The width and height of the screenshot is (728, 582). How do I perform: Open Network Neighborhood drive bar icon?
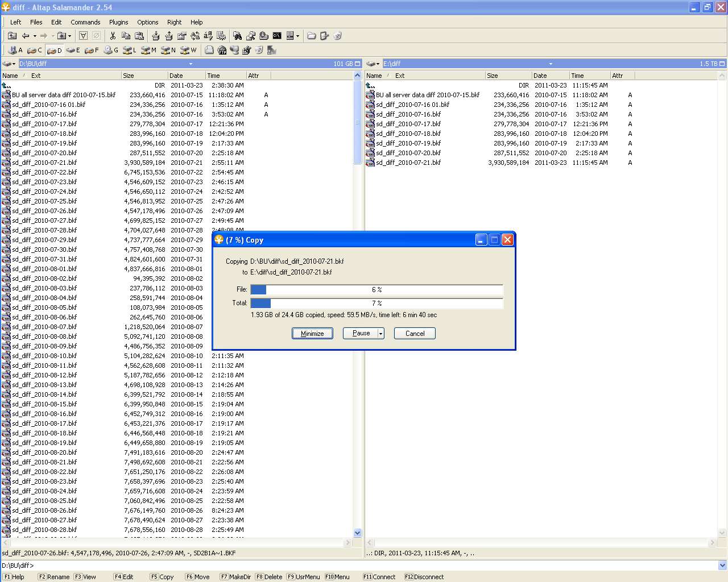point(234,50)
